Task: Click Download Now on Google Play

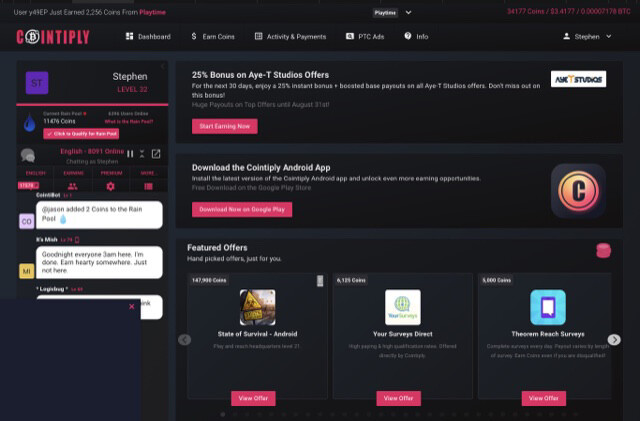Action: [x=242, y=209]
